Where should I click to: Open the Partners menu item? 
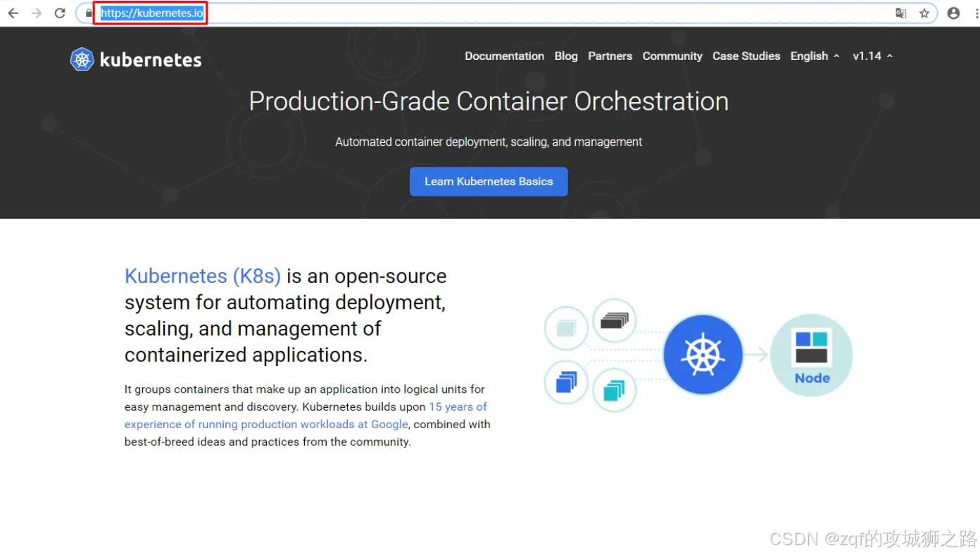[x=610, y=56]
